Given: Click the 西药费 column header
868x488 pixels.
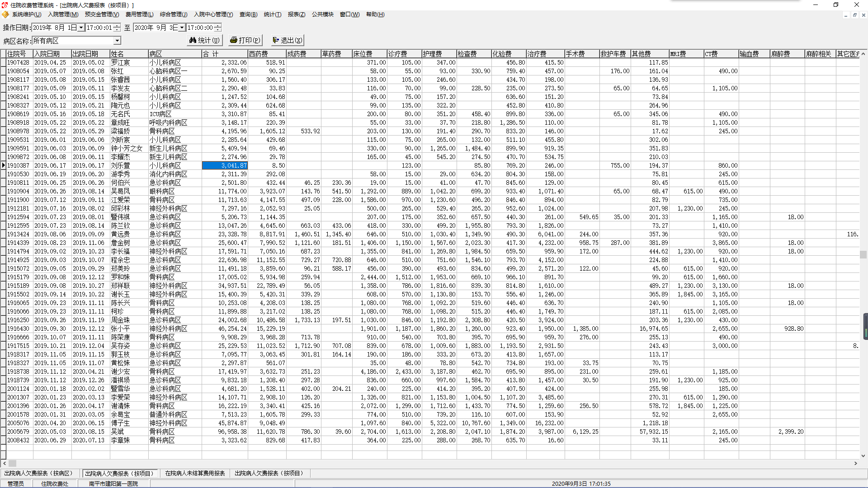Looking at the screenshot, I should [267, 54].
